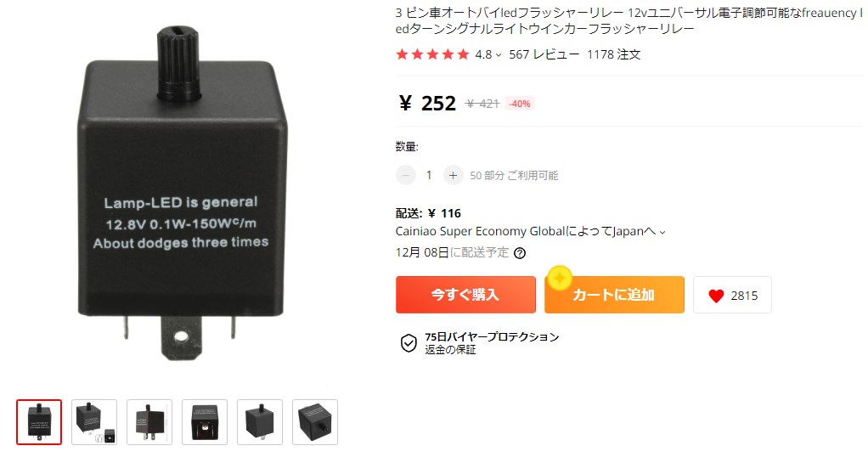Expand the 4.8 rating dropdown arrow

(x=499, y=55)
